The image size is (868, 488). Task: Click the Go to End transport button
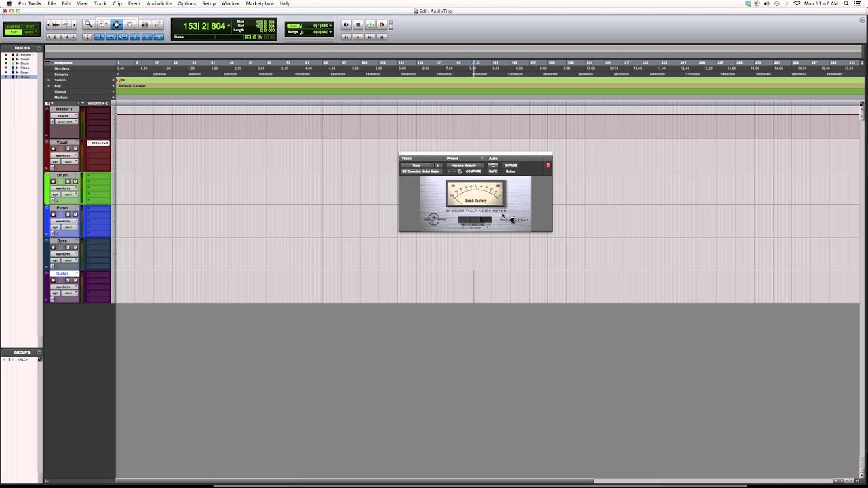click(382, 37)
